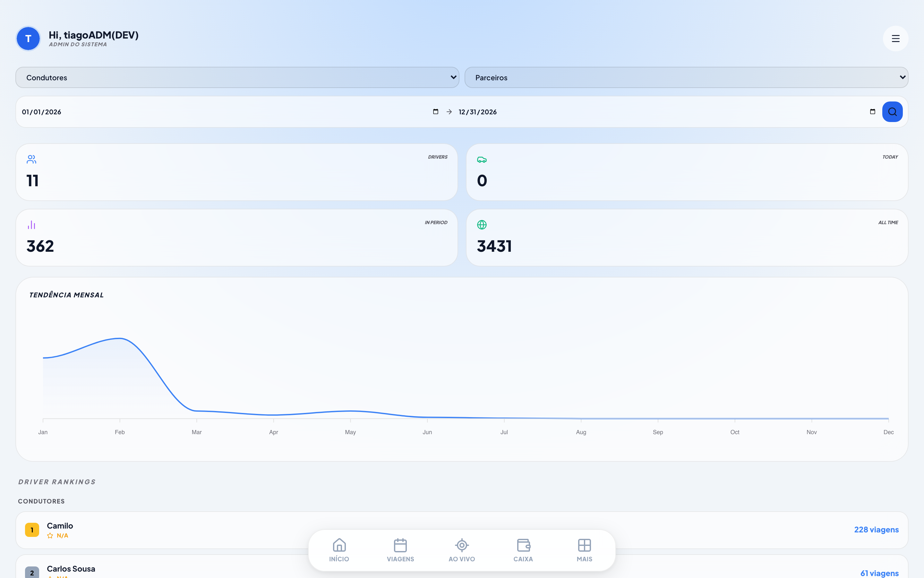Open the end date calendar picker
This screenshot has width=924, height=578.
(872, 112)
